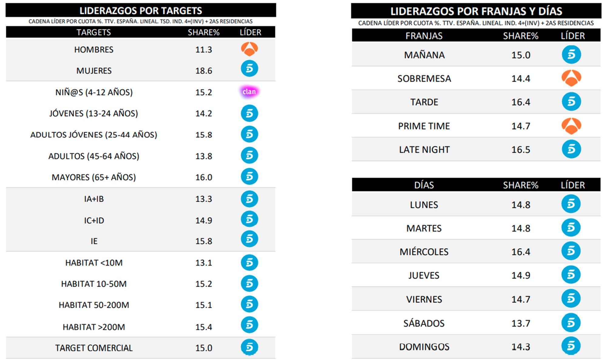The width and height of the screenshot is (607, 364).
Task: Click the Telecinco logo beside HABITAT <10M
Action: [249, 263]
